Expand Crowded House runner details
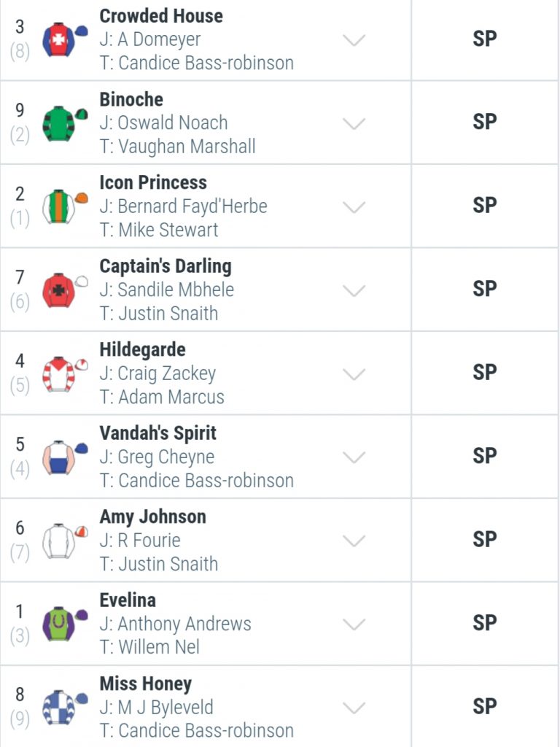 coord(354,40)
